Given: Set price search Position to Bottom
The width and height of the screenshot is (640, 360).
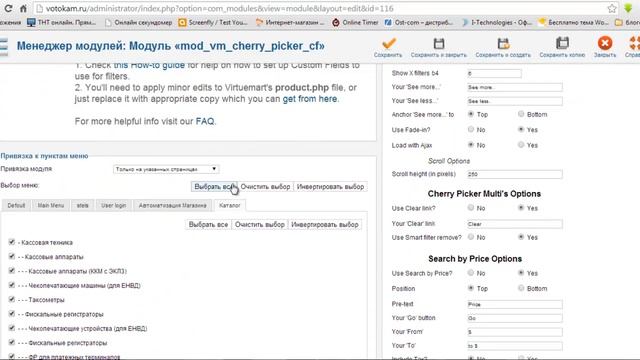Looking at the screenshot, I should (x=521, y=288).
